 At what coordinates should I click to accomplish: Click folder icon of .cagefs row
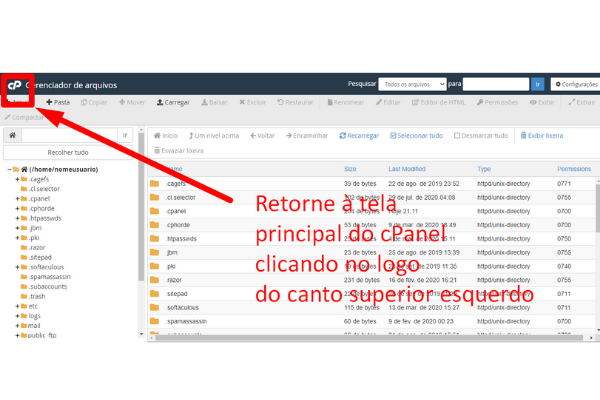(x=155, y=183)
